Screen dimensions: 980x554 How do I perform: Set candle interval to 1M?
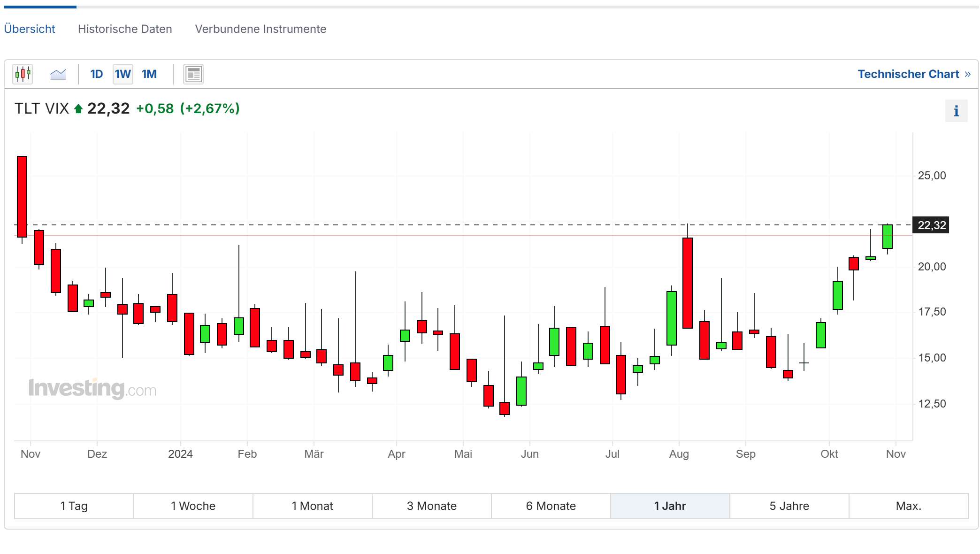[x=149, y=74]
